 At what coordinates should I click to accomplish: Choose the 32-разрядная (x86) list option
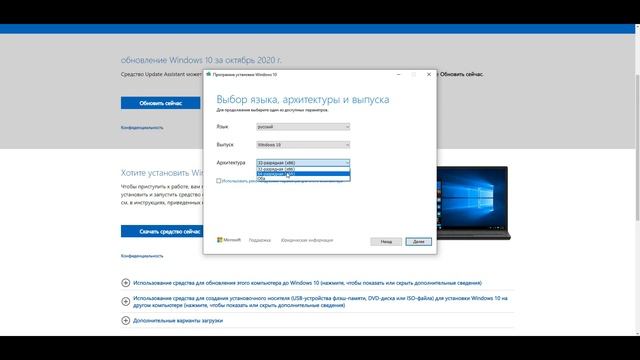tap(303, 169)
